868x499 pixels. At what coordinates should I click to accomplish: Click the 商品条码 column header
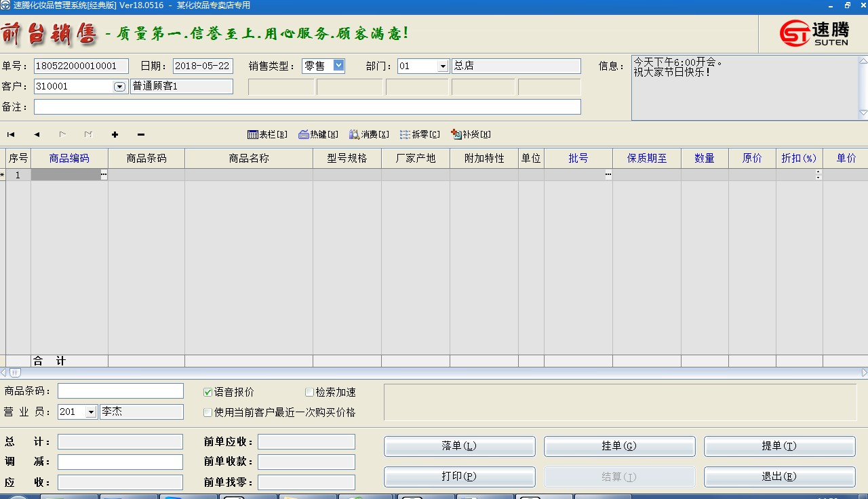146,158
